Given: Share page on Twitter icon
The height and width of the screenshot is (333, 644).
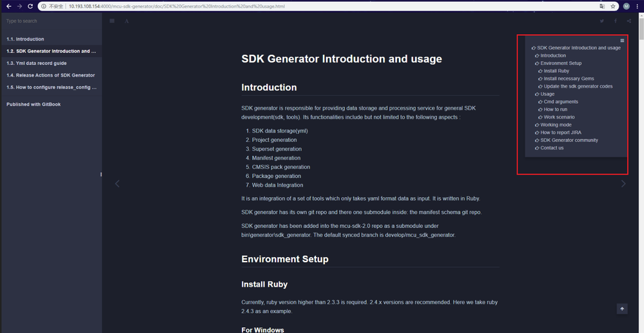Looking at the screenshot, I should tap(602, 21).
